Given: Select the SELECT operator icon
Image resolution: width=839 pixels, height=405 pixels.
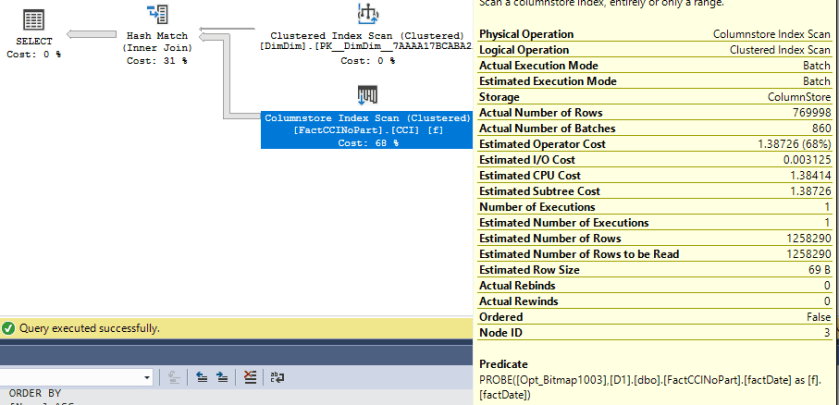Looking at the screenshot, I should (x=33, y=20).
